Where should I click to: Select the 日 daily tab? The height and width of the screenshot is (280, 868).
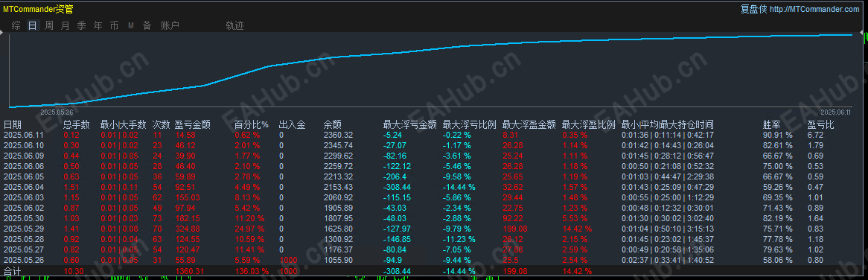[x=33, y=25]
